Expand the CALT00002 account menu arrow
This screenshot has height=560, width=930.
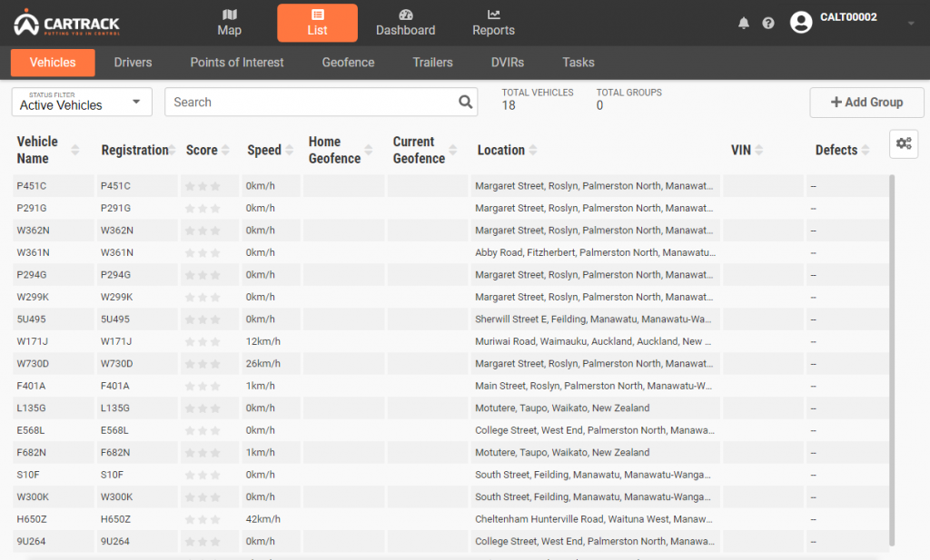[911, 24]
